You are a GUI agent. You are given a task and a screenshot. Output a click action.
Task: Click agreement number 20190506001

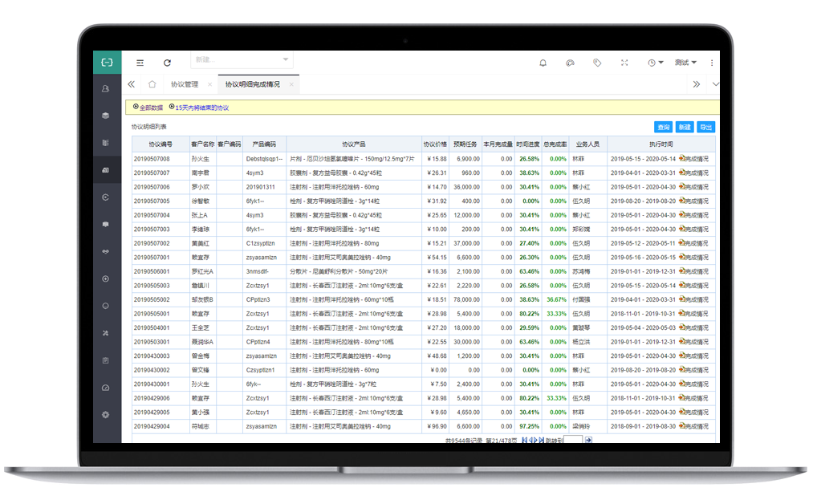152,271
